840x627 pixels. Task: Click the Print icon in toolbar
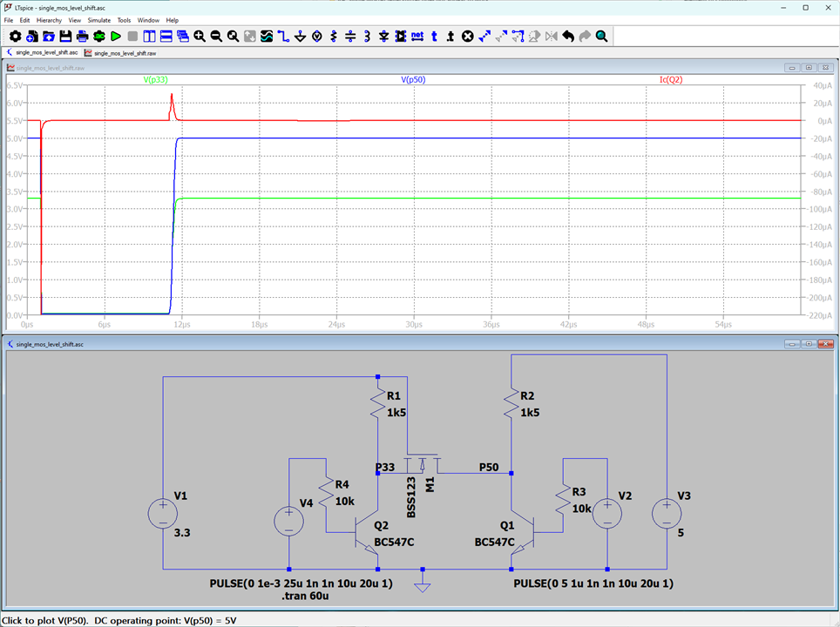coord(82,37)
